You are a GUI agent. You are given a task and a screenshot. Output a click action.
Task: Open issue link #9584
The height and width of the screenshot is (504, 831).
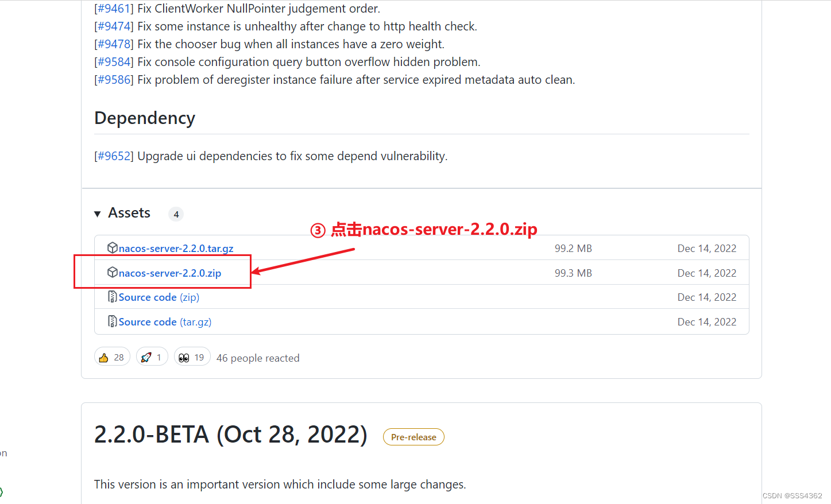coord(114,62)
